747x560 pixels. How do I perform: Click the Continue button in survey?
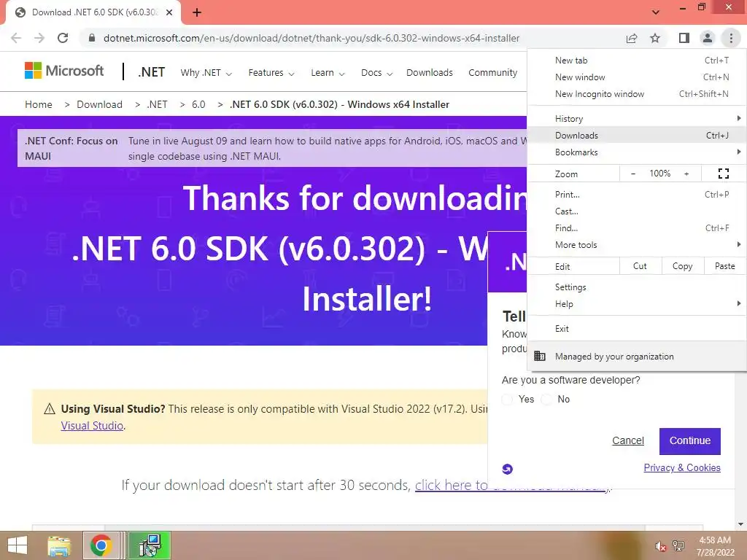coord(690,441)
